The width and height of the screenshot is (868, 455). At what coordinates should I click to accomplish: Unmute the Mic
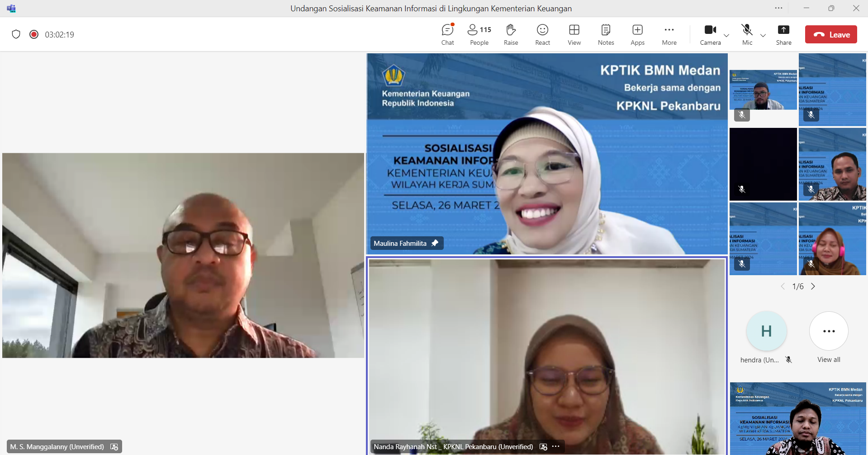[747, 35]
